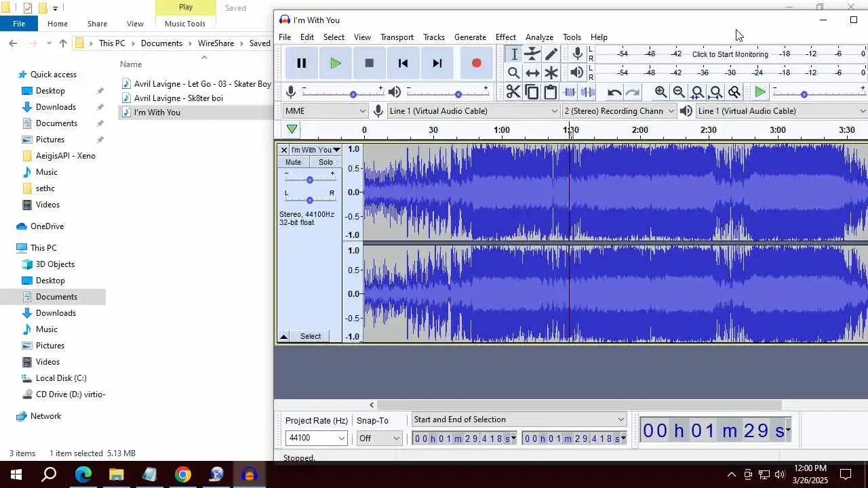Click the Audacity horizontal scrollbar
Image resolution: width=868 pixels, height=488 pixels.
(580, 405)
